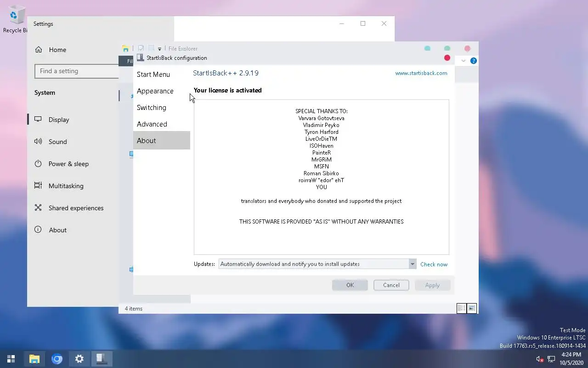This screenshot has height=368, width=588.
Task: Launch the blue browser icon on taskbar
Action: (x=57, y=359)
